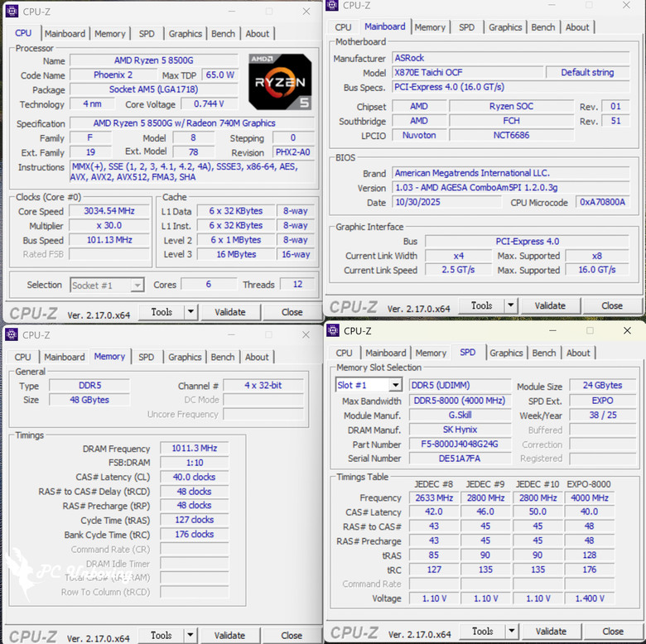Expand Tools dropdown arrow in Memory window

(x=190, y=636)
